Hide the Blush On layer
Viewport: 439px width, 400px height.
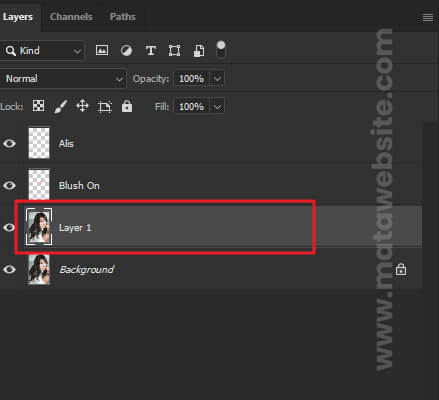(9, 185)
